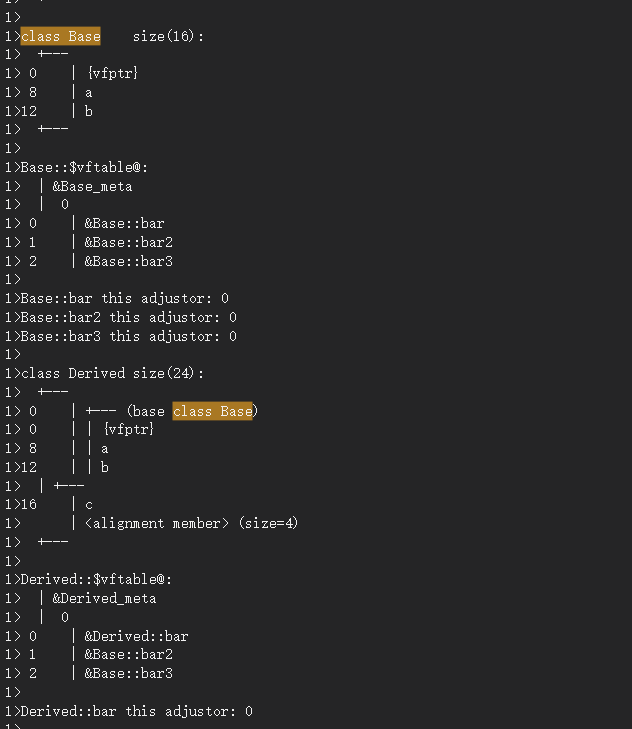
Task: Click the highlighted 'class Base' in Derived layout
Action: tap(213, 411)
